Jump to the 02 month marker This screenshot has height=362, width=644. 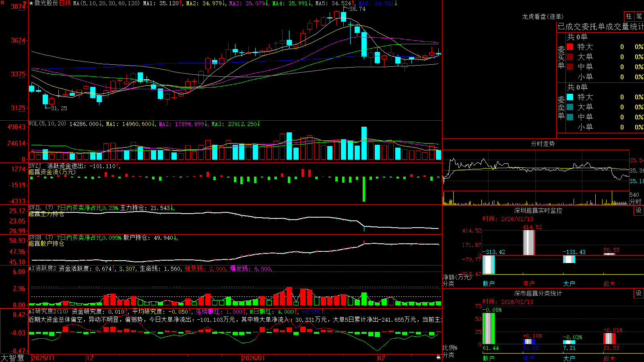pyautogui.click(x=381, y=358)
